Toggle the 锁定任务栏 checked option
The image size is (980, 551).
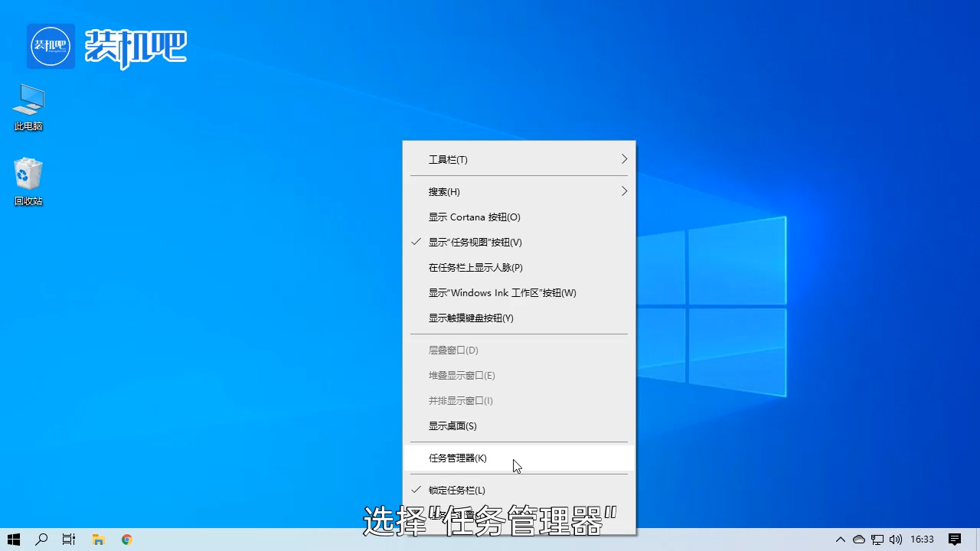456,491
